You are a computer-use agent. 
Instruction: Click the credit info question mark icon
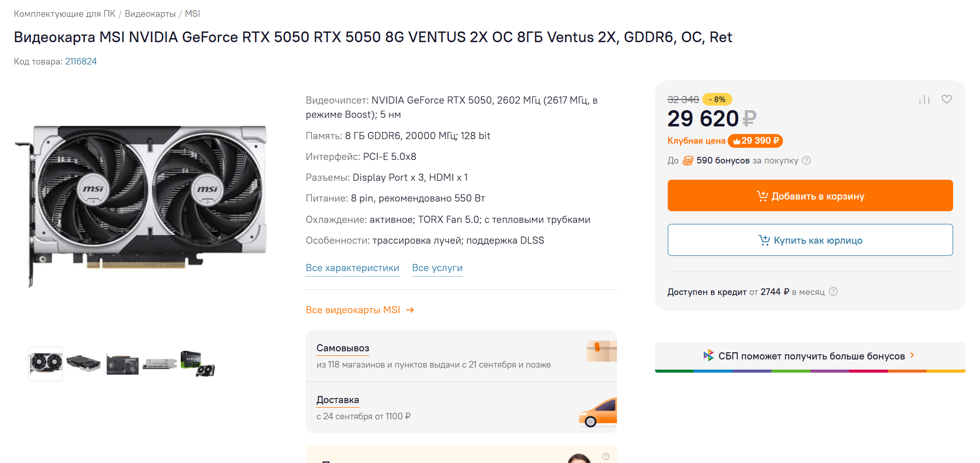[x=833, y=291]
